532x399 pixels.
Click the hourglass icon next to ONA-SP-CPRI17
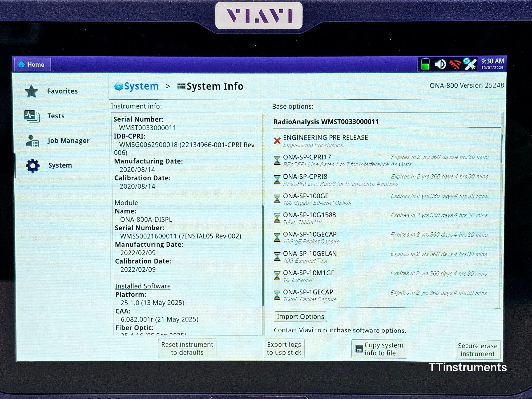(x=277, y=159)
